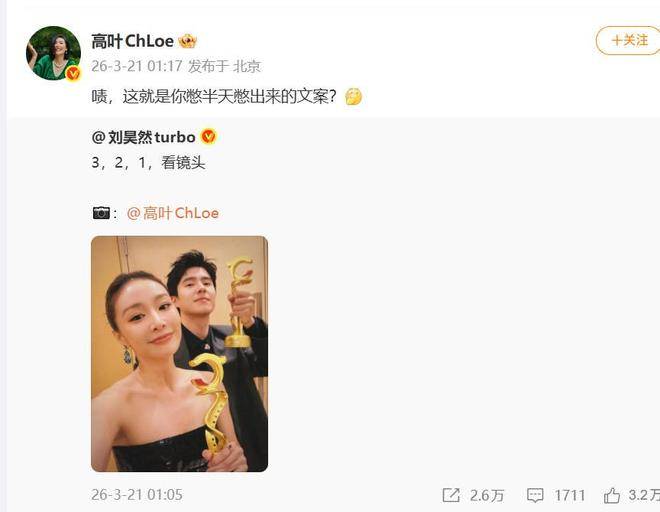Enlarge the selfie photo with trophies

(x=179, y=354)
